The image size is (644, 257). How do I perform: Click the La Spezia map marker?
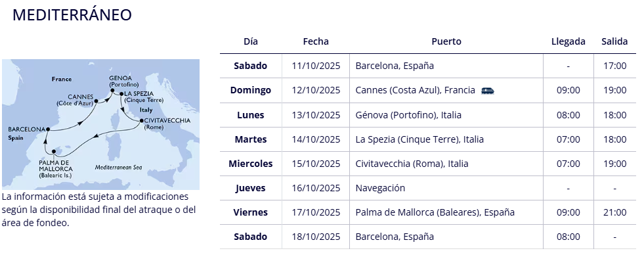[x=121, y=94]
